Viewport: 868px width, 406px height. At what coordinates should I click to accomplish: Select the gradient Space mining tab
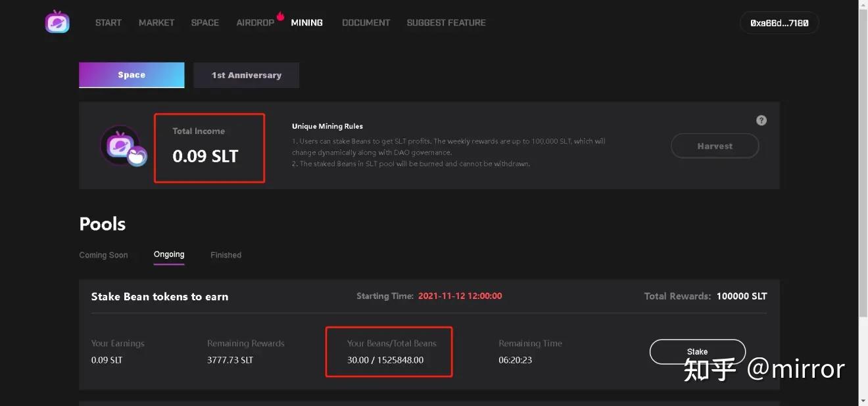[x=132, y=75]
